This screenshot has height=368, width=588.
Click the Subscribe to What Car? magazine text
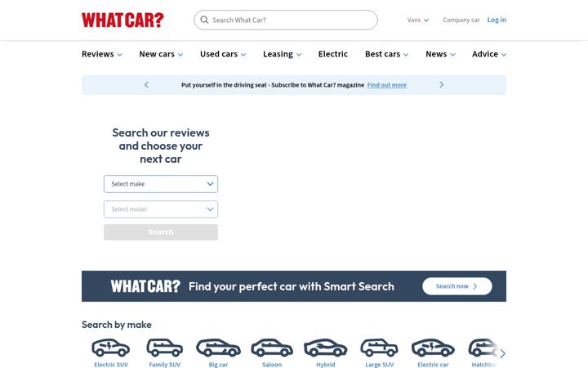coord(318,85)
